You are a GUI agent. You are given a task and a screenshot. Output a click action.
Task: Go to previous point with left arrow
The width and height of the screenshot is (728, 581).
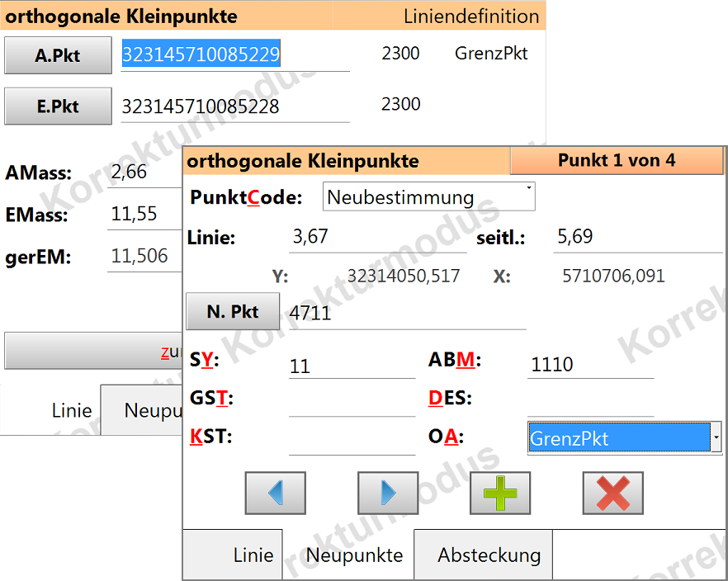[276, 493]
